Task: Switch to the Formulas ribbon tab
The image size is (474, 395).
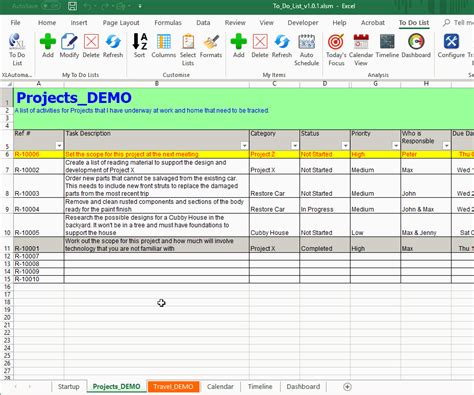Action: [168, 23]
